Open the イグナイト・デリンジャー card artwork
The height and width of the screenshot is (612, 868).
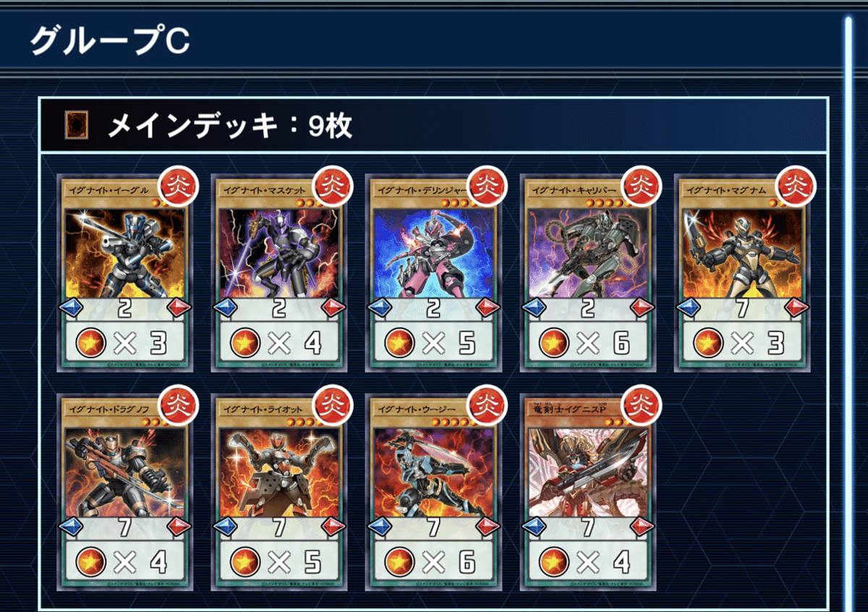(x=433, y=252)
